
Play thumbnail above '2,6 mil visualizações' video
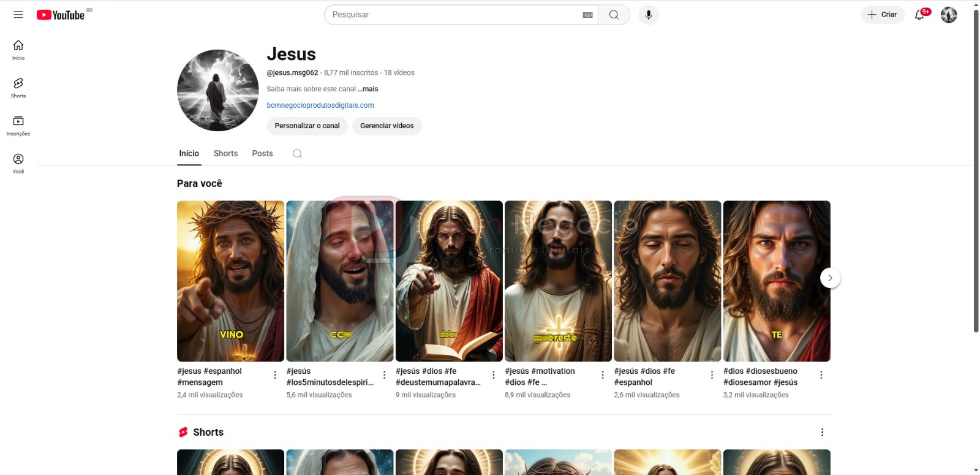pos(668,281)
